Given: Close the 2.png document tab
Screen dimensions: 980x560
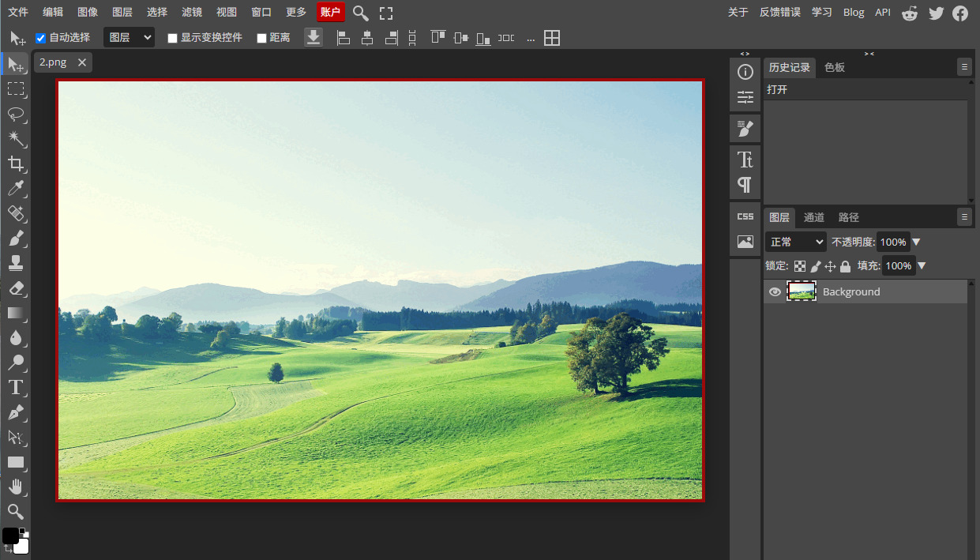Looking at the screenshot, I should [82, 62].
